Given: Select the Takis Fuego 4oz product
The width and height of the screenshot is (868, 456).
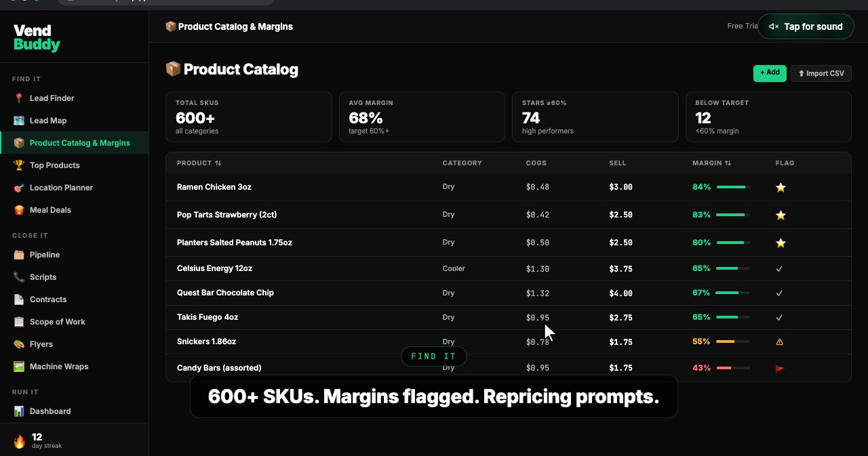Looking at the screenshot, I should click(x=207, y=317).
